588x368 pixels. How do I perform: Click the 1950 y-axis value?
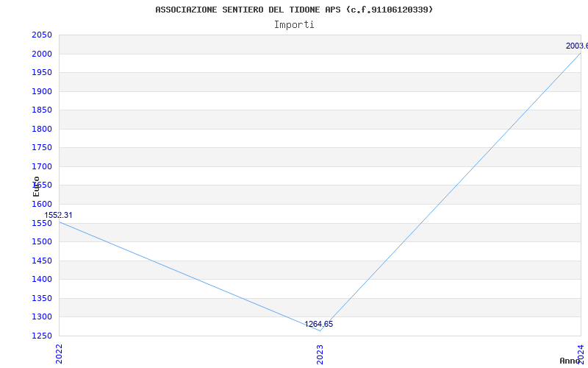[x=42, y=72]
